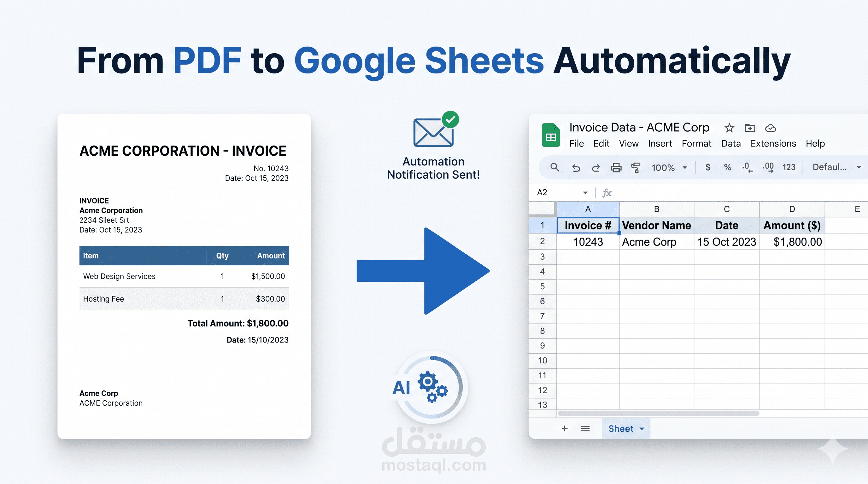This screenshot has height=484, width=868.
Task: Click the print icon
Action: pyautogui.click(x=616, y=167)
